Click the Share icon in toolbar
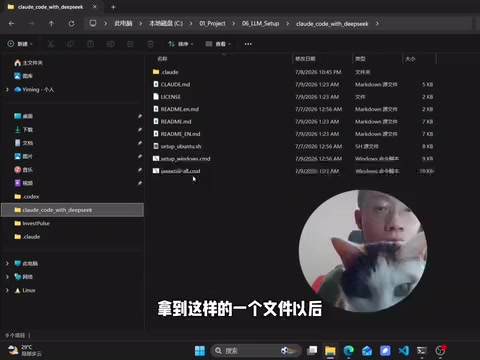 (x=130, y=44)
